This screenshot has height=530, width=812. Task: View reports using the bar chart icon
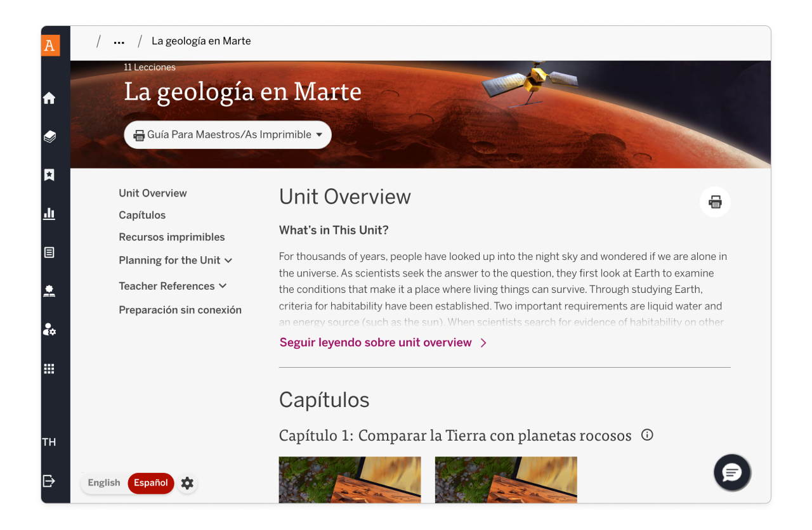click(x=49, y=214)
